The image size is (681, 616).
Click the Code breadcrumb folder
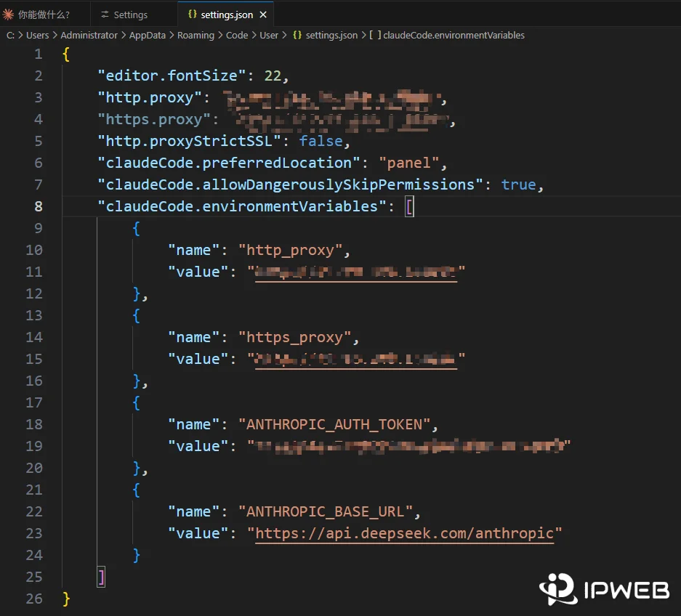pos(237,35)
